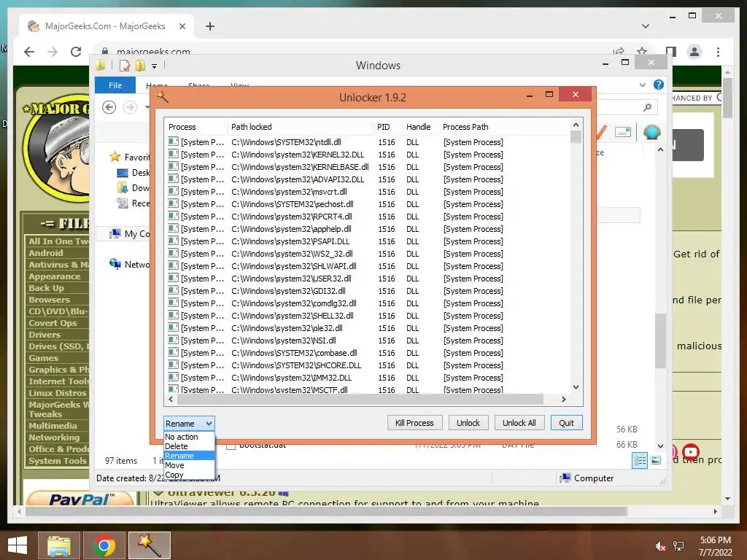Image resolution: width=747 pixels, height=560 pixels.
Task: Open Chrome profile avatar icon
Action: [x=694, y=52]
